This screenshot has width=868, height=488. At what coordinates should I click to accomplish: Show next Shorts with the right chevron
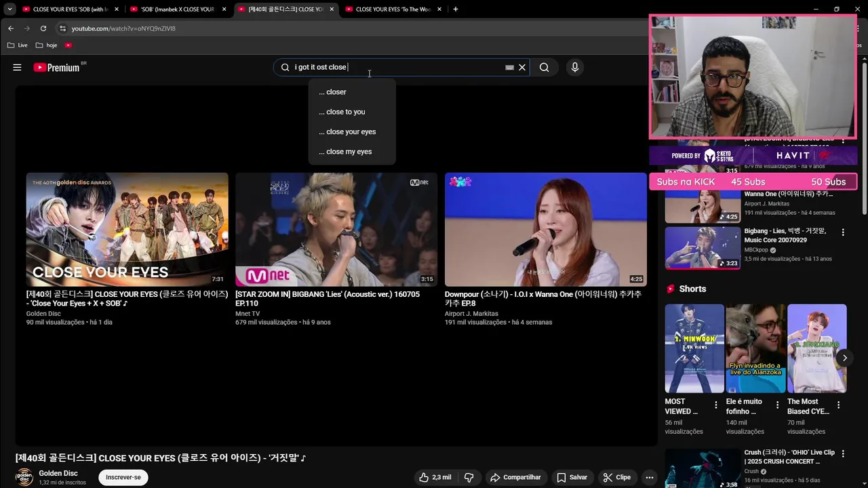point(844,358)
